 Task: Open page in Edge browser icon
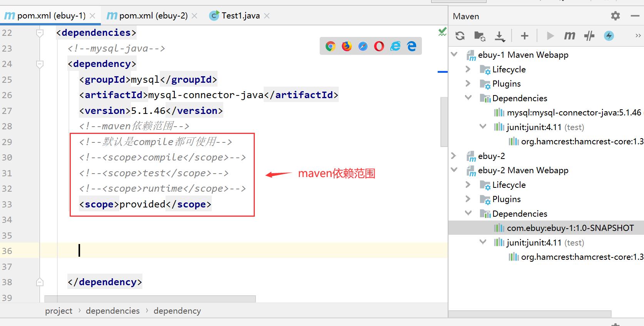point(411,46)
